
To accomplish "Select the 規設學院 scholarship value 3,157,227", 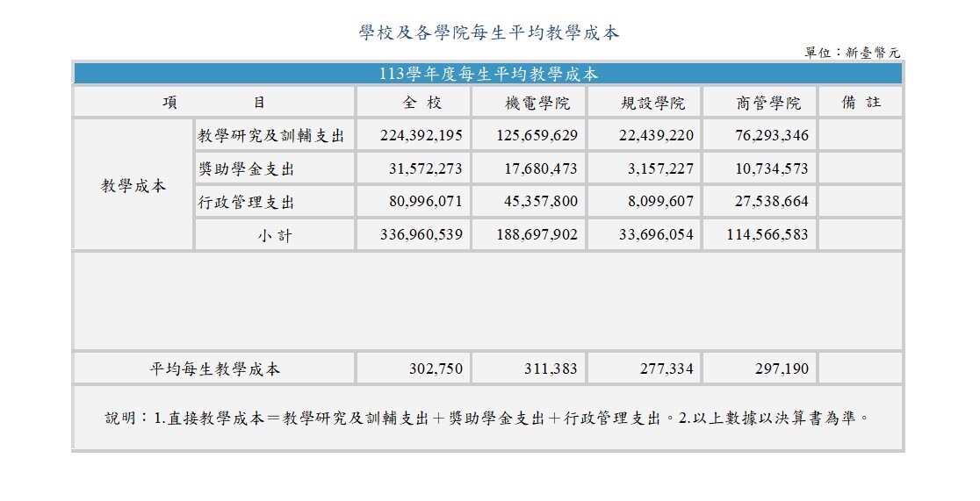I will click(x=660, y=169).
